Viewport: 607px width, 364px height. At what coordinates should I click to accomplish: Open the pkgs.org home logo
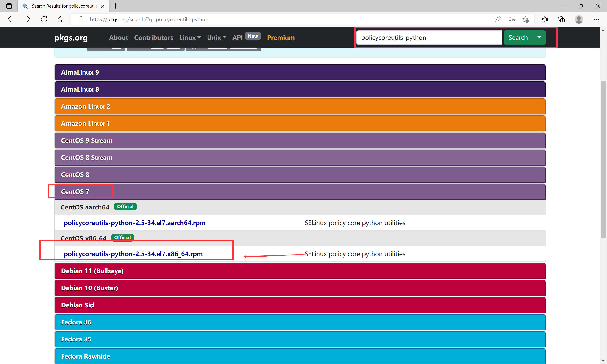(71, 38)
